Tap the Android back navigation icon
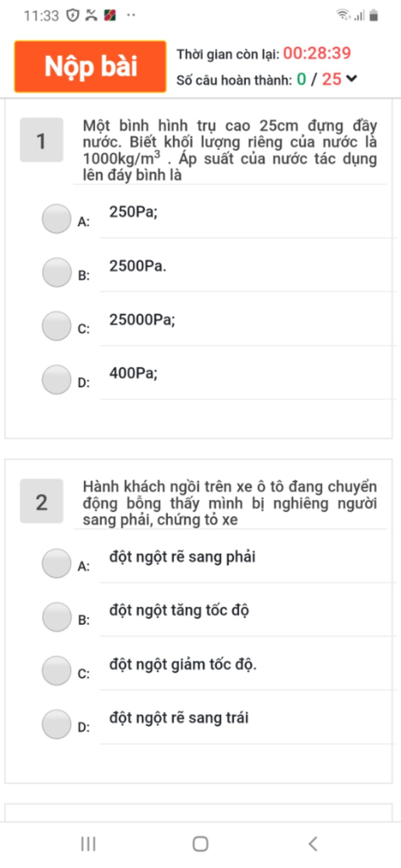Image resolution: width=401 pixels, height=868 pixels. pos(312,844)
